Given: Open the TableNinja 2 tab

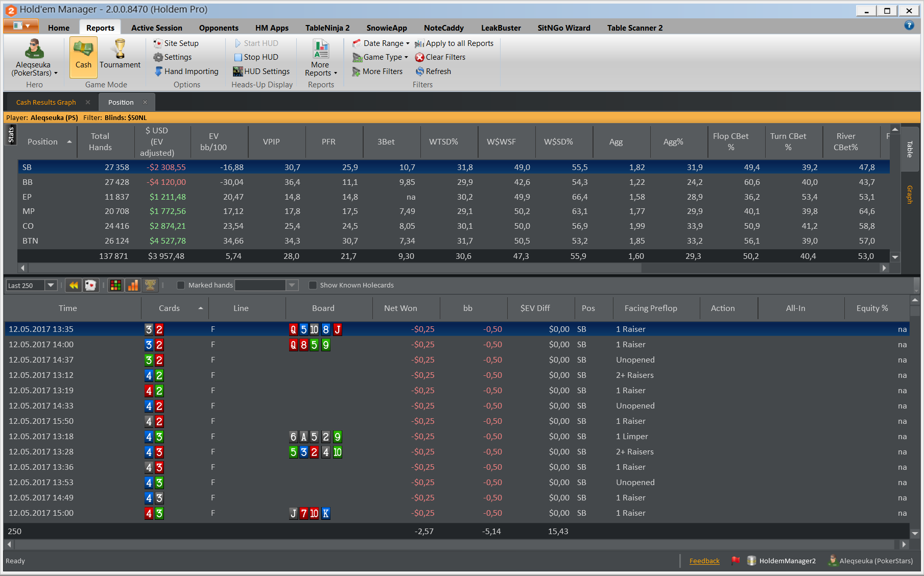Looking at the screenshot, I should (x=327, y=28).
